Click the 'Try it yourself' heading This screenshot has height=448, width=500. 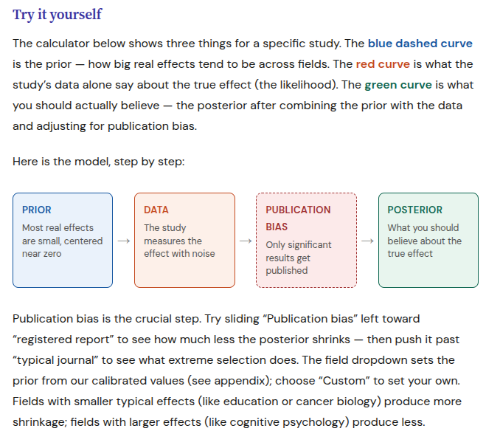[x=57, y=14]
